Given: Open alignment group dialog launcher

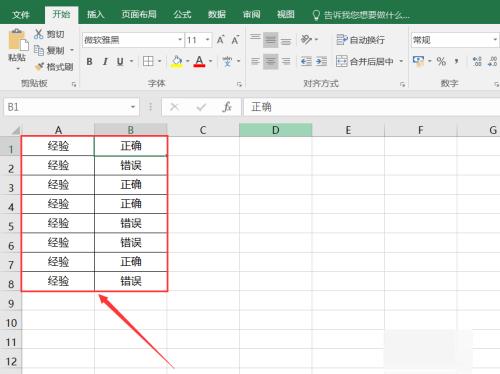Looking at the screenshot, I should [402, 85].
